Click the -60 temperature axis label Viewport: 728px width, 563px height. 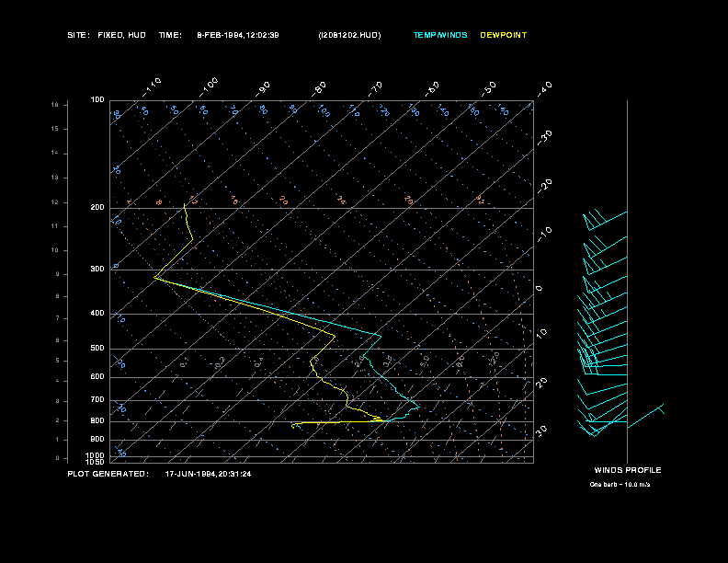pos(432,89)
